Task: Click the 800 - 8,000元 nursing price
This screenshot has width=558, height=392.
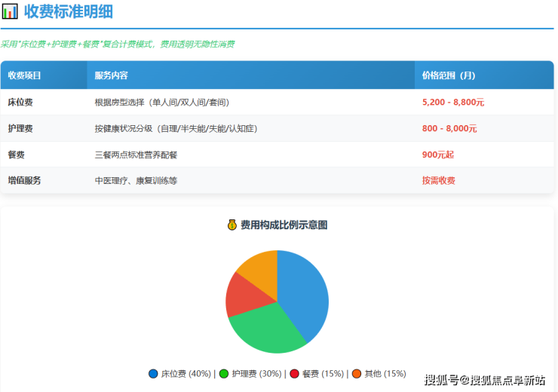Action: pos(449,128)
